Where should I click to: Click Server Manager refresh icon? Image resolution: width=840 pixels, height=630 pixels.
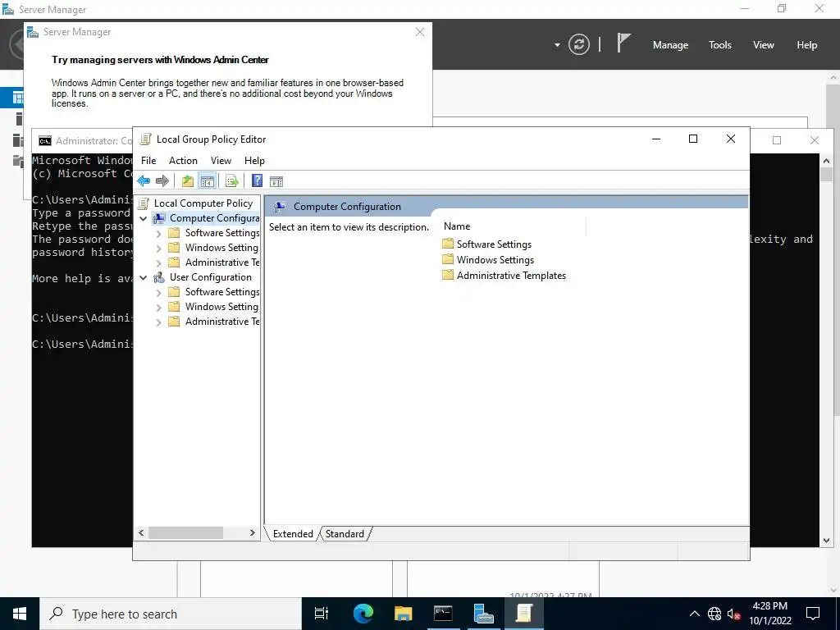579,44
